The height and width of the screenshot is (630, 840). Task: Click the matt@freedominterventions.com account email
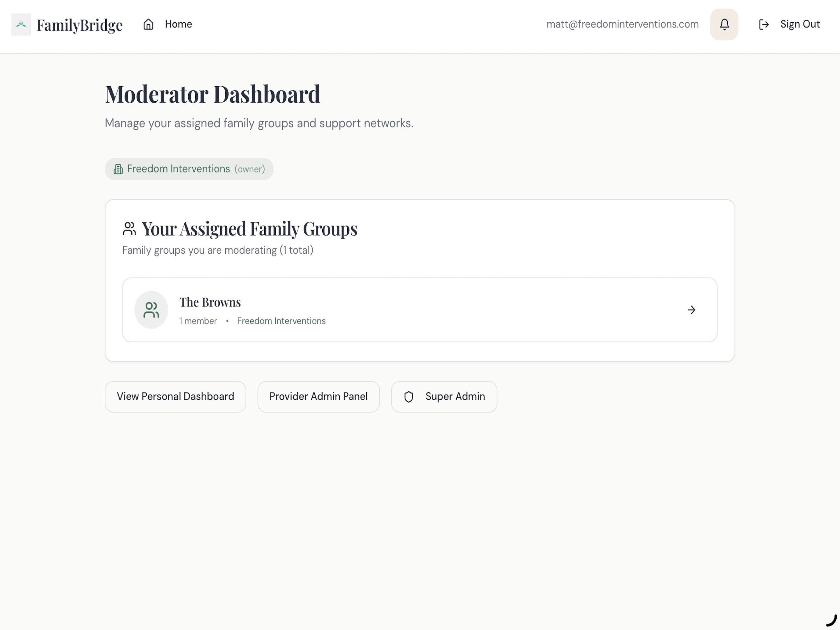point(622,24)
